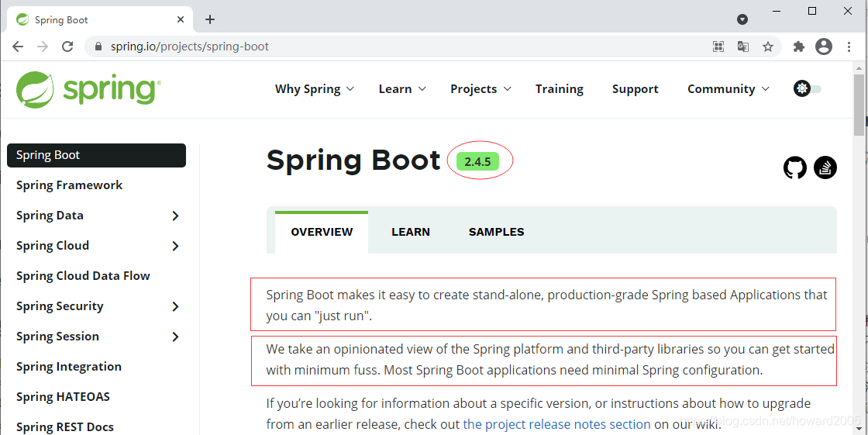The width and height of the screenshot is (868, 435).
Task: Toggle the dark mode switch
Action: pos(808,88)
